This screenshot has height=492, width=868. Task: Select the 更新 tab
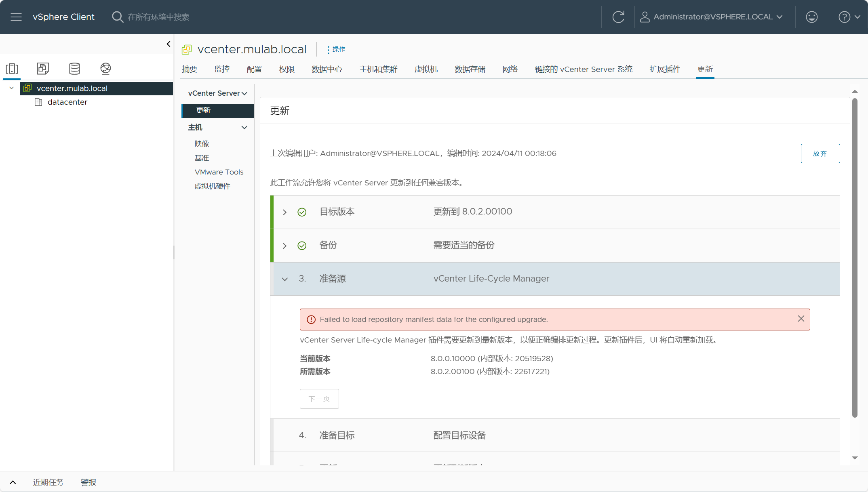click(705, 69)
